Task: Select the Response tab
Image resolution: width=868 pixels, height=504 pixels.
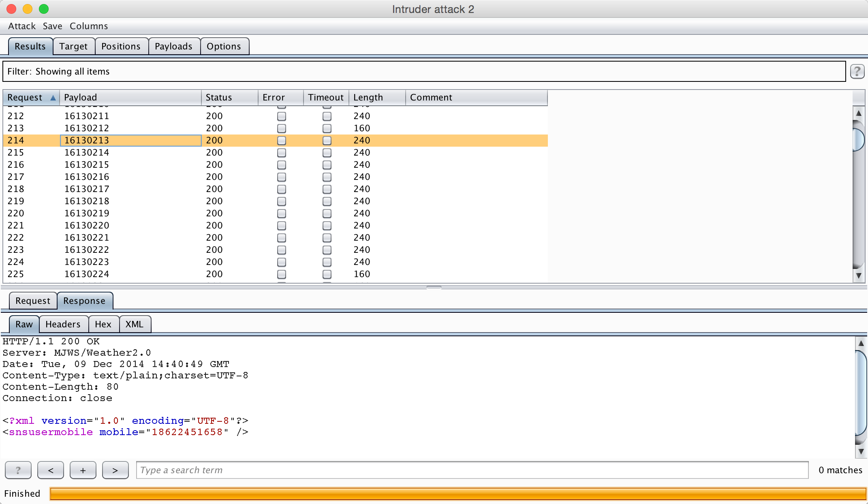Action: pos(84,301)
